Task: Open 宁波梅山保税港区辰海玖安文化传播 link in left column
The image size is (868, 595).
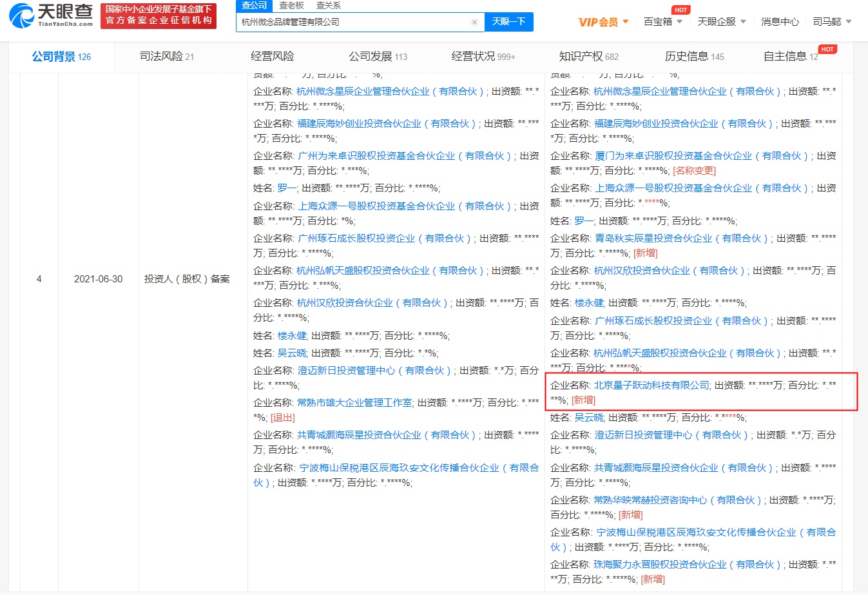Action: (396, 475)
